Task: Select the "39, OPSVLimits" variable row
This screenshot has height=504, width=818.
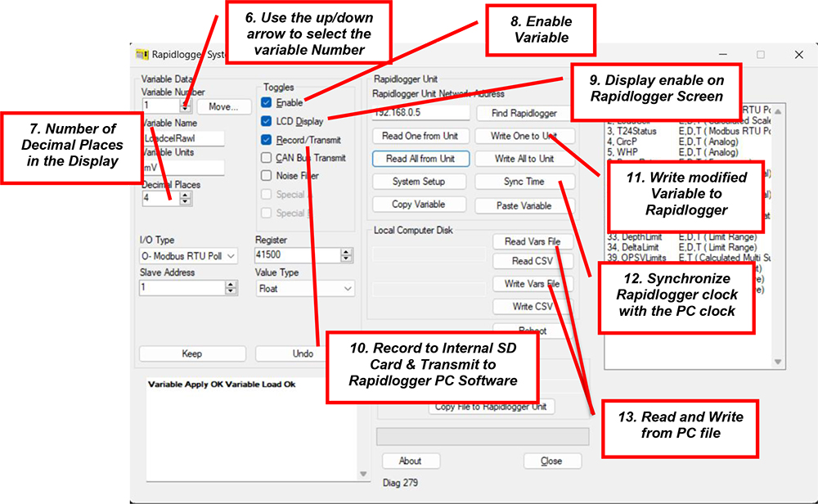Action: (688, 257)
